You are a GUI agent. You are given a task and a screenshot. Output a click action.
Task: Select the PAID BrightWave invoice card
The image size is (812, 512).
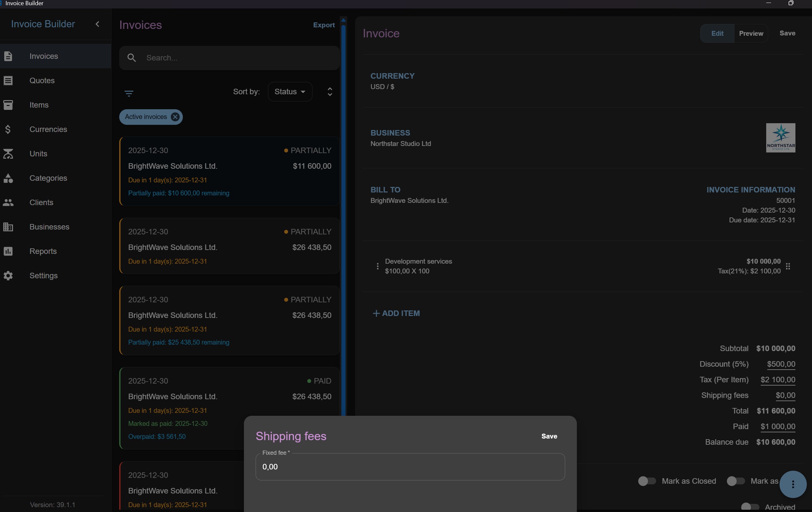[x=229, y=408]
